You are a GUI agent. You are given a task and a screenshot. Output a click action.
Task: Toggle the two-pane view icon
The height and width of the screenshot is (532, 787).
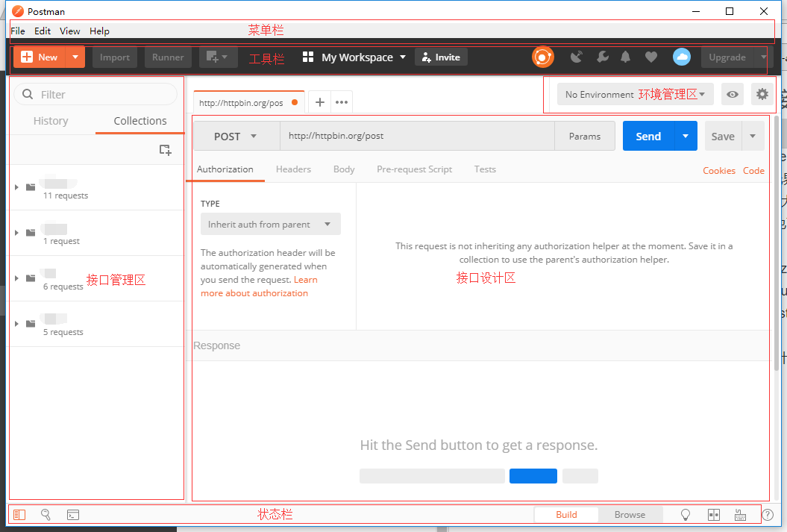(714, 514)
